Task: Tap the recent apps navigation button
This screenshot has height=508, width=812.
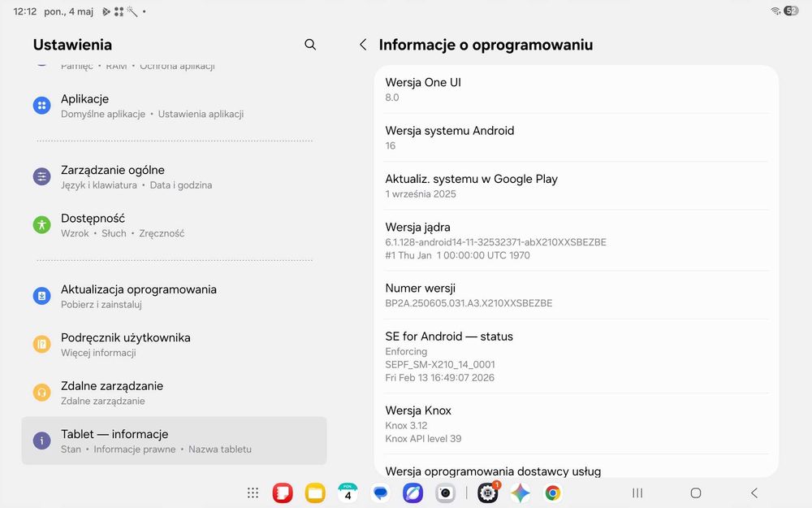Action: [637, 493]
